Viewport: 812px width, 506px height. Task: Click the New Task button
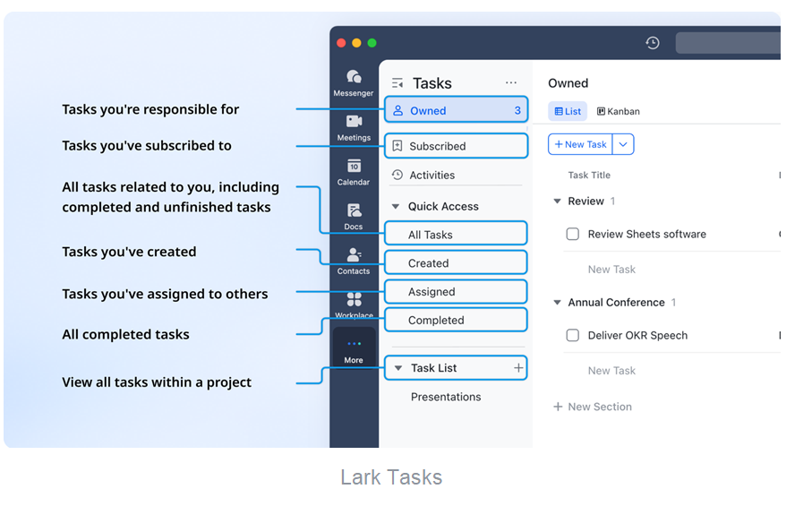[x=580, y=144]
